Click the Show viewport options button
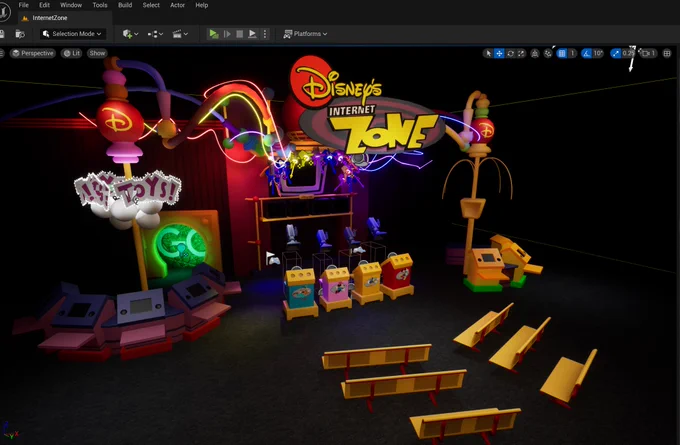Image resolution: width=680 pixels, height=445 pixels. 97,53
